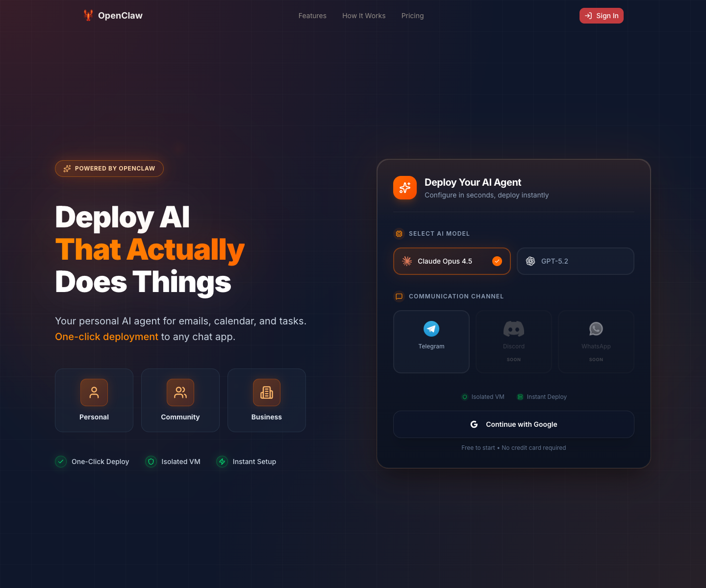Click 'Configure in seconds, deploy instantly' text
The width and height of the screenshot is (706, 588).
486,195
